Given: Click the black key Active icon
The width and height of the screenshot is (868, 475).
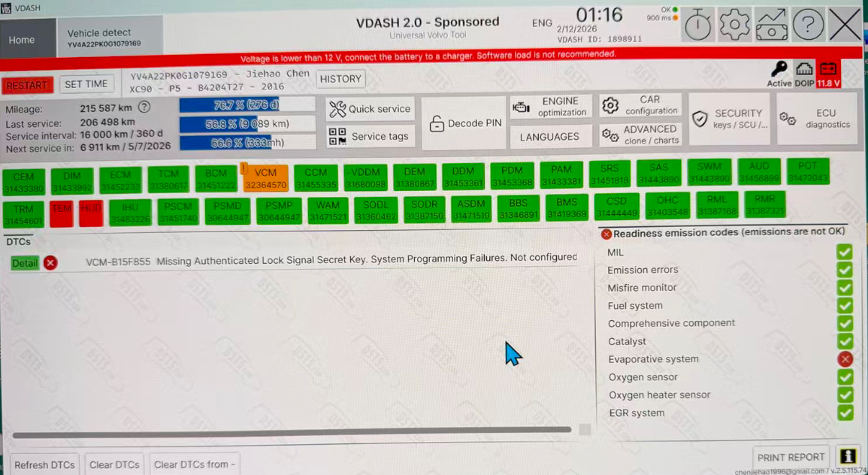Looking at the screenshot, I should click(779, 70).
